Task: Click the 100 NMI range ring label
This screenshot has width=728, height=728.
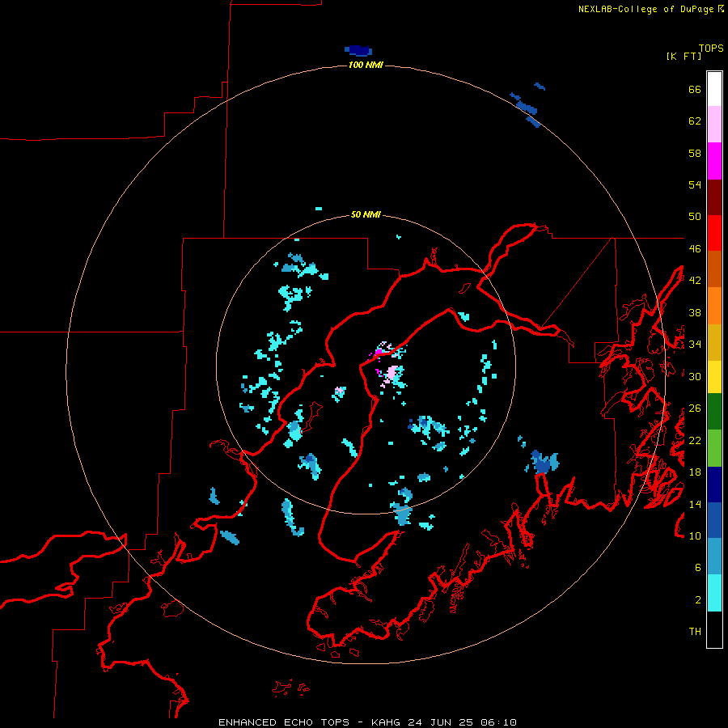Action: coord(366,65)
